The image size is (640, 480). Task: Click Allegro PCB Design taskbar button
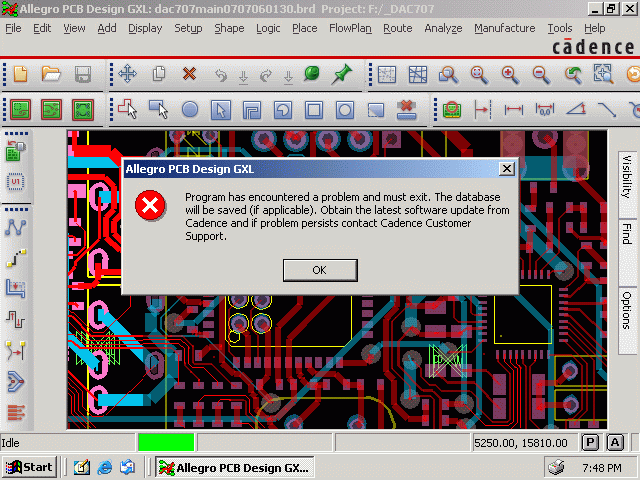point(235,467)
